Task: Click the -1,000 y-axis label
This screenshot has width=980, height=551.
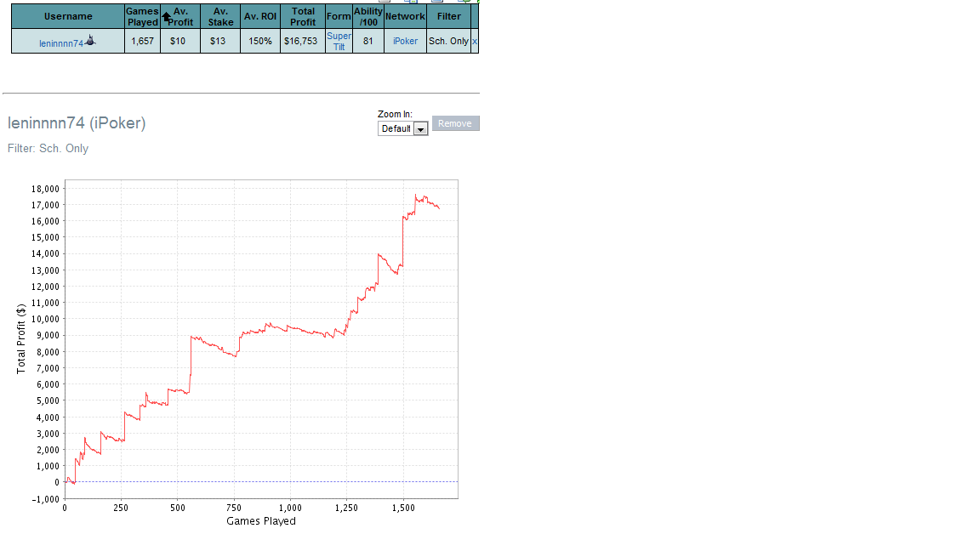Action: coord(45,498)
